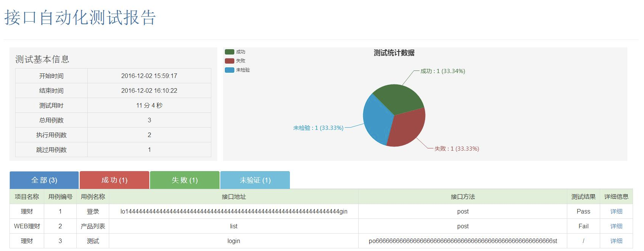
Task: Click the end time 2016-12-02 16:10:22
Action: [149, 91]
